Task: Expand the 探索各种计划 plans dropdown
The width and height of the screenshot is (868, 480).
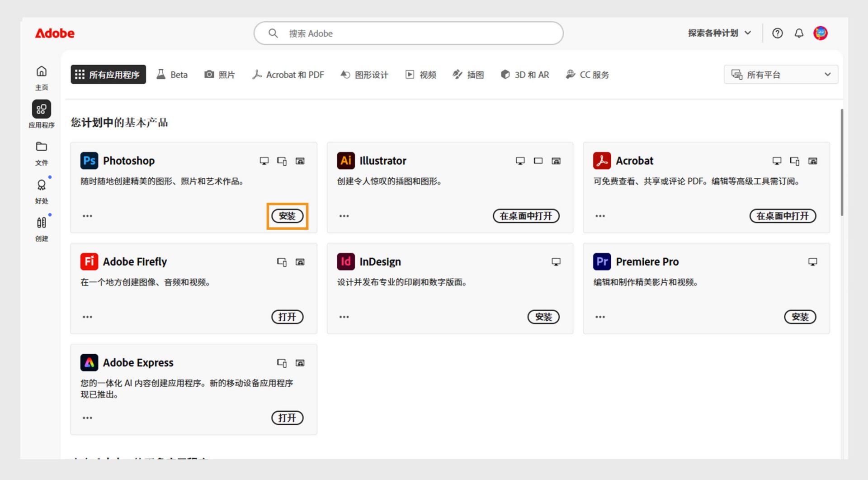Action: click(x=720, y=33)
